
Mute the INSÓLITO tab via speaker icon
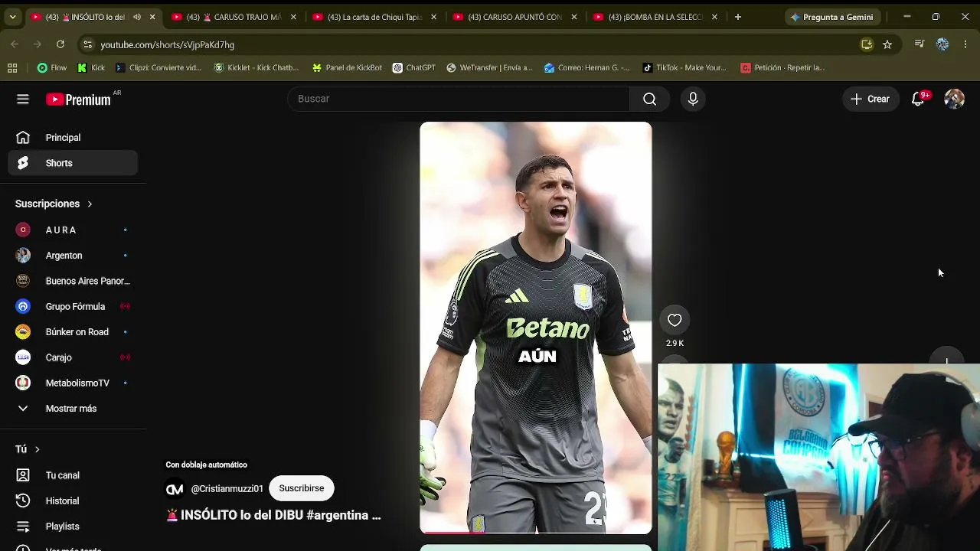(x=137, y=17)
